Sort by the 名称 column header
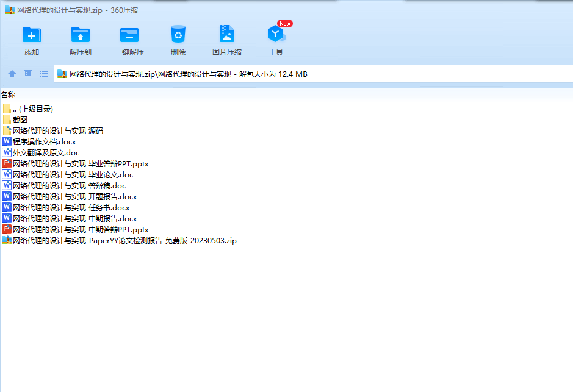The image size is (573, 392). tap(8, 95)
